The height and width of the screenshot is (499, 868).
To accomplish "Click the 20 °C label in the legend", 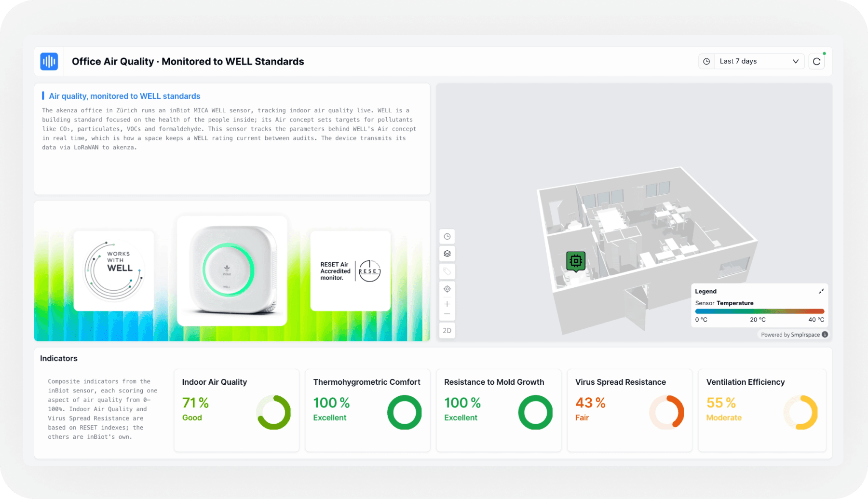I will [x=758, y=320].
